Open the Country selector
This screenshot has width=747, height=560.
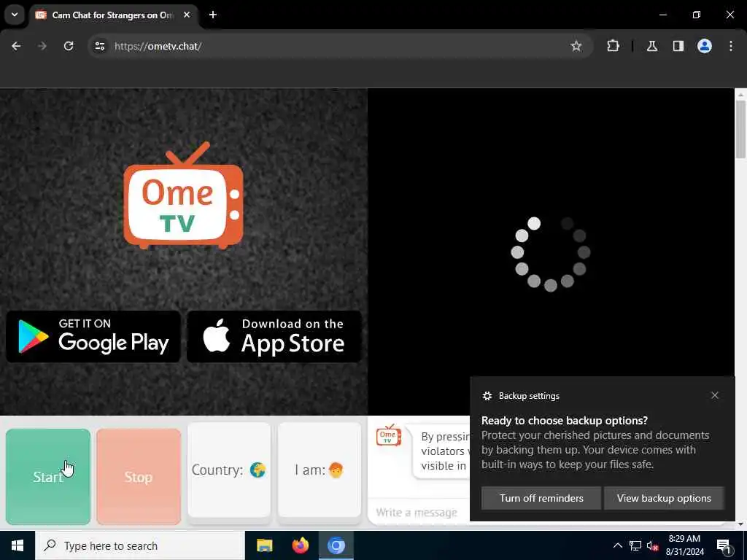tap(229, 470)
